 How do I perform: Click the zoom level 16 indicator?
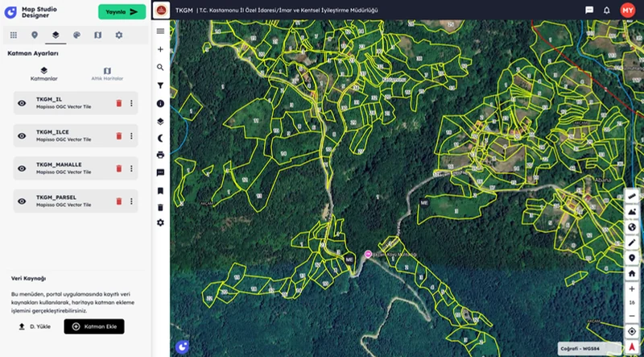(x=632, y=303)
